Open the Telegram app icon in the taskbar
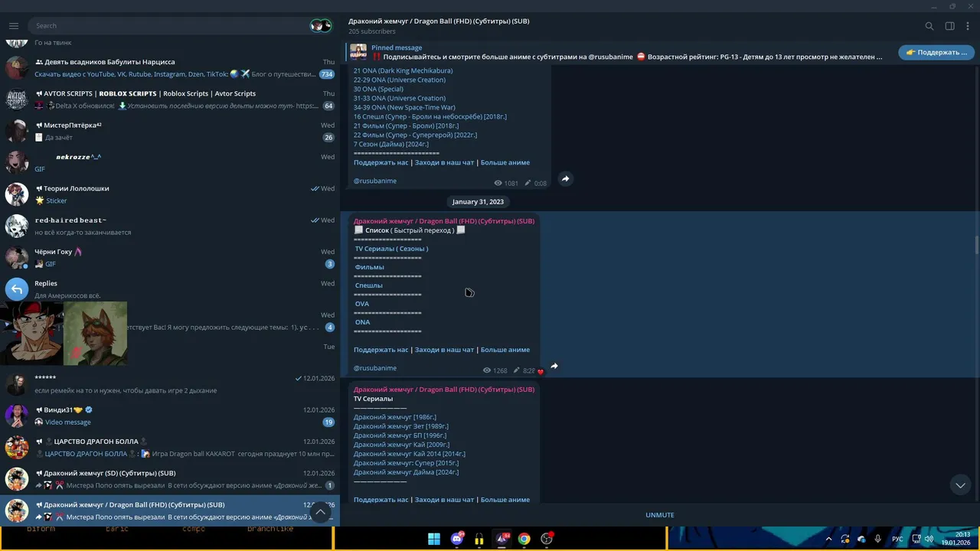980x551 pixels. tap(502, 539)
